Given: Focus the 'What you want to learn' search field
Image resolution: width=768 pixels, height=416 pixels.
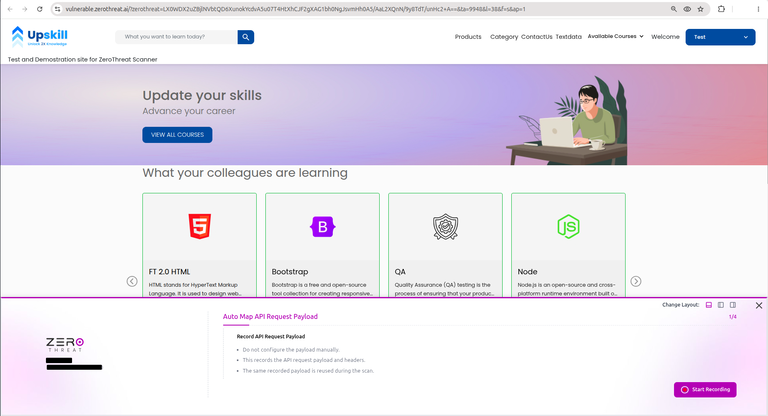Looking at the screenshot, I should click(176, 37).
